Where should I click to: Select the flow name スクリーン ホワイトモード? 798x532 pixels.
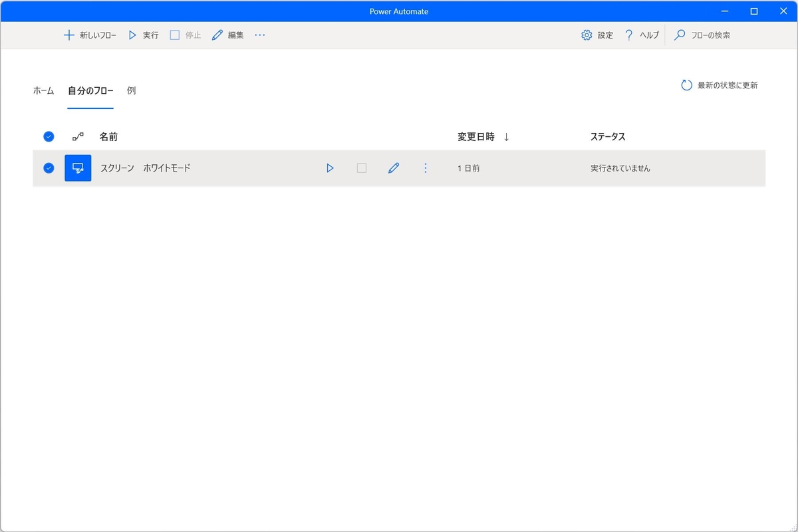point(145,168)
